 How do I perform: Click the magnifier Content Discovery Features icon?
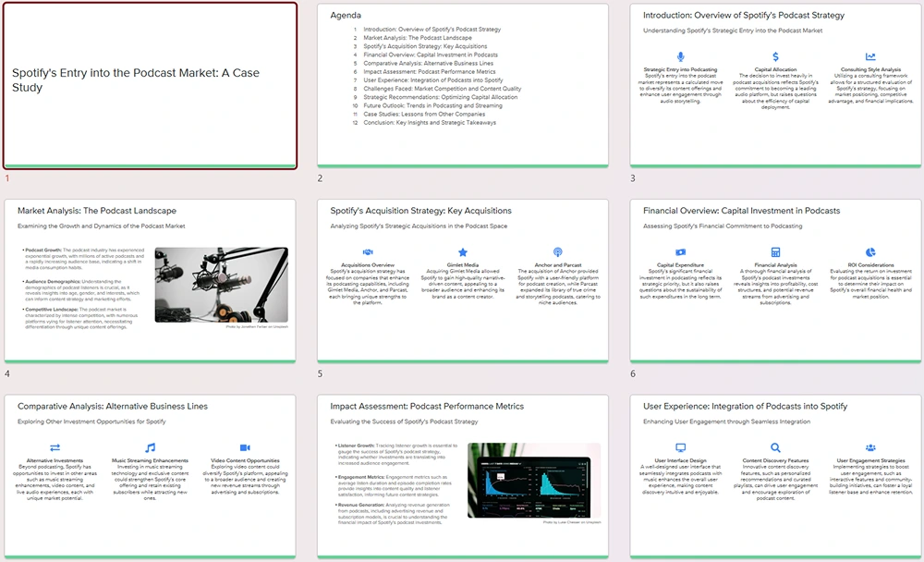click(x=775, y=447)
